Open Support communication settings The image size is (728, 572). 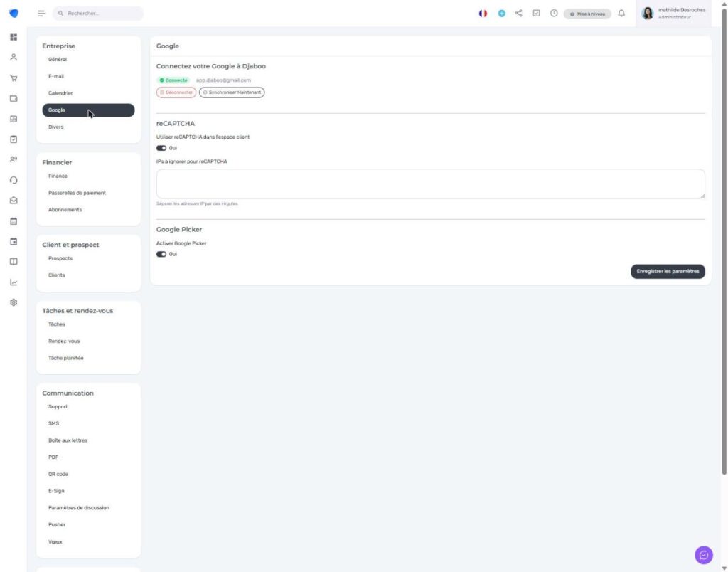click(58, 406)
